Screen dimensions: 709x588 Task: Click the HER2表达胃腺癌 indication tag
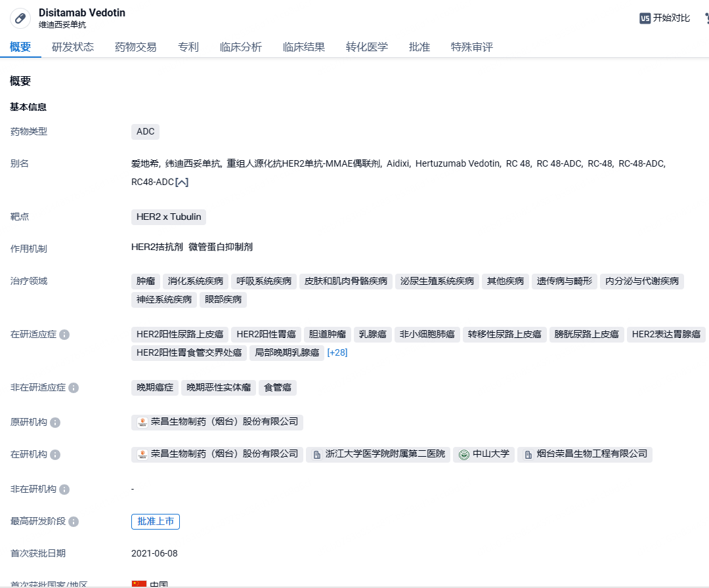pos(666,335)
